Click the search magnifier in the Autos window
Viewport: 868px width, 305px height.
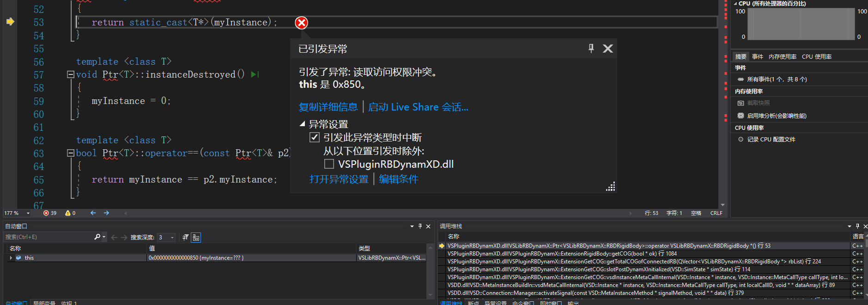pos(97,237)
